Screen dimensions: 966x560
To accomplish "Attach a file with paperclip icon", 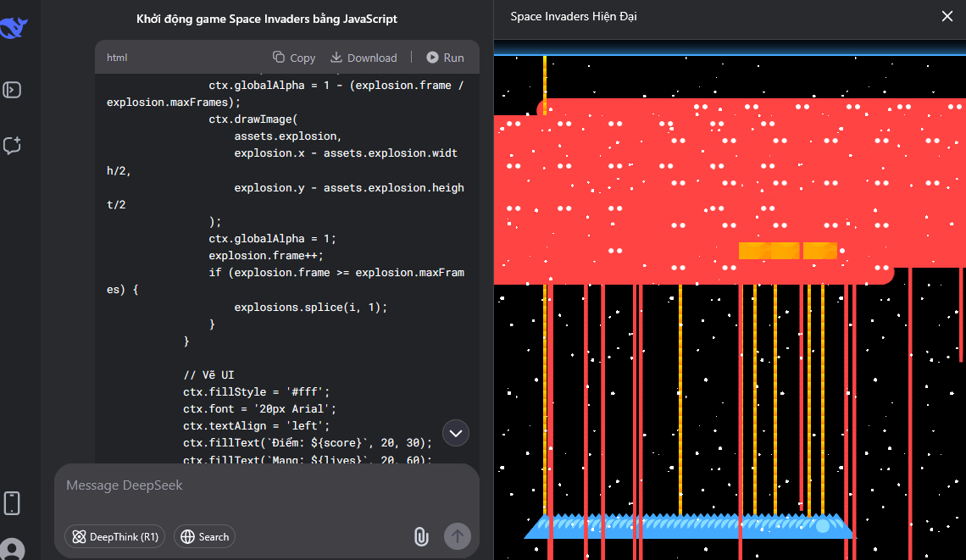I will (421, 536).
